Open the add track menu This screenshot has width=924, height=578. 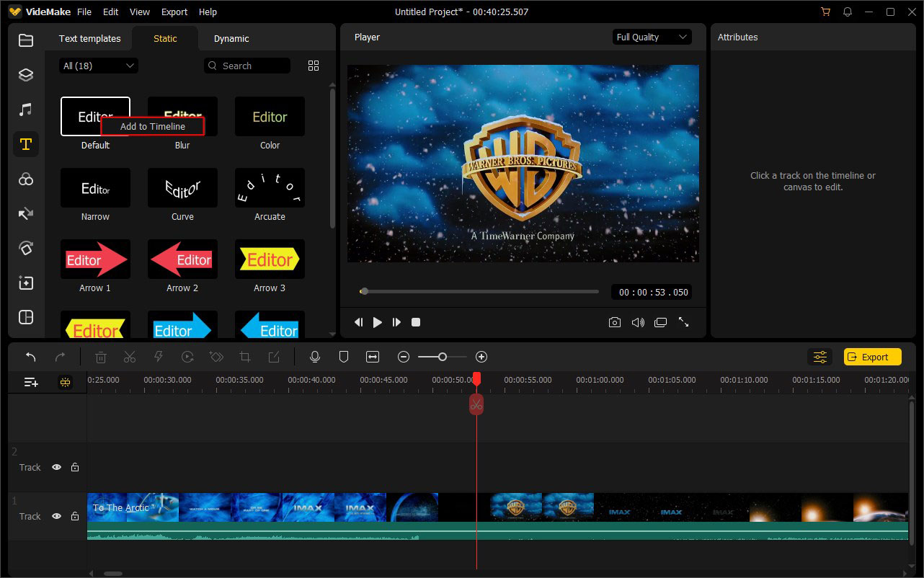[31, 383]
